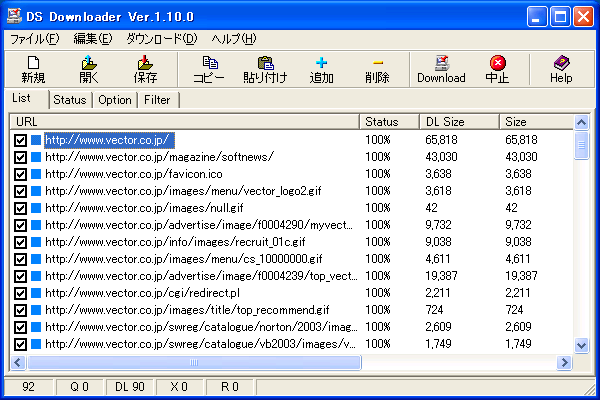Click blue status square for favicon.ico row
The width and height of the screenshot is (600, 400).
tap(36, 174)
